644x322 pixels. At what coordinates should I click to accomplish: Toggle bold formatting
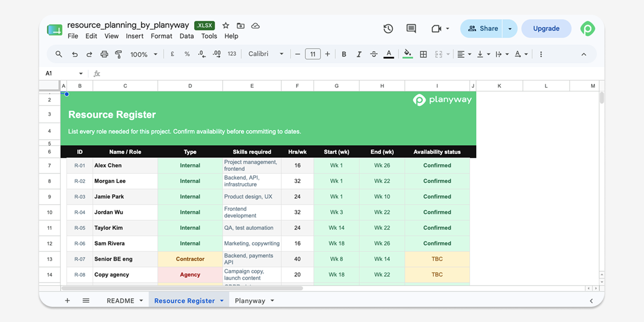(344, 54)
